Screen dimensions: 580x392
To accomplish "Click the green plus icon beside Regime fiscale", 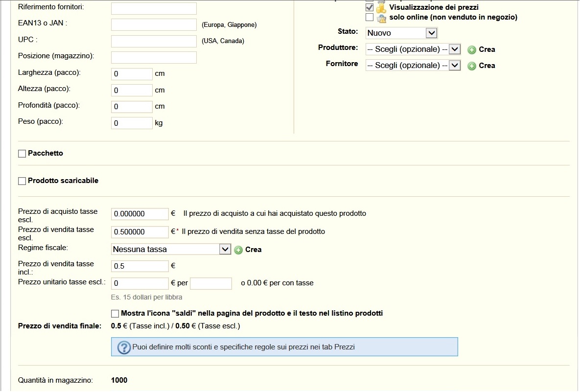I will coord(238,250).
